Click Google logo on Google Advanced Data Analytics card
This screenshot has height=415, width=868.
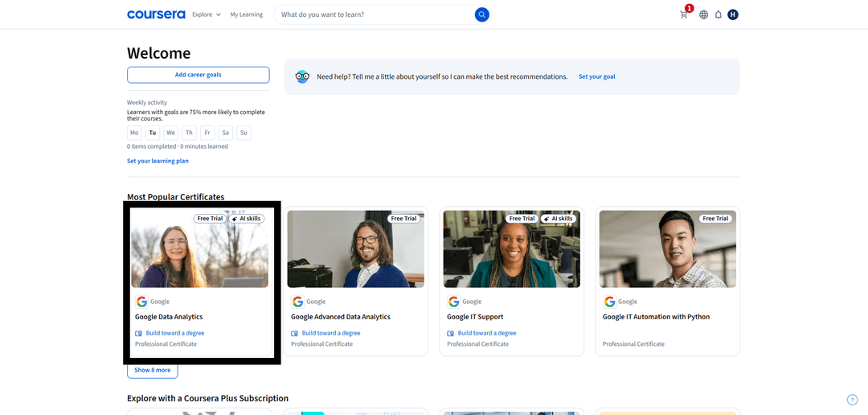tap(298, 302)
